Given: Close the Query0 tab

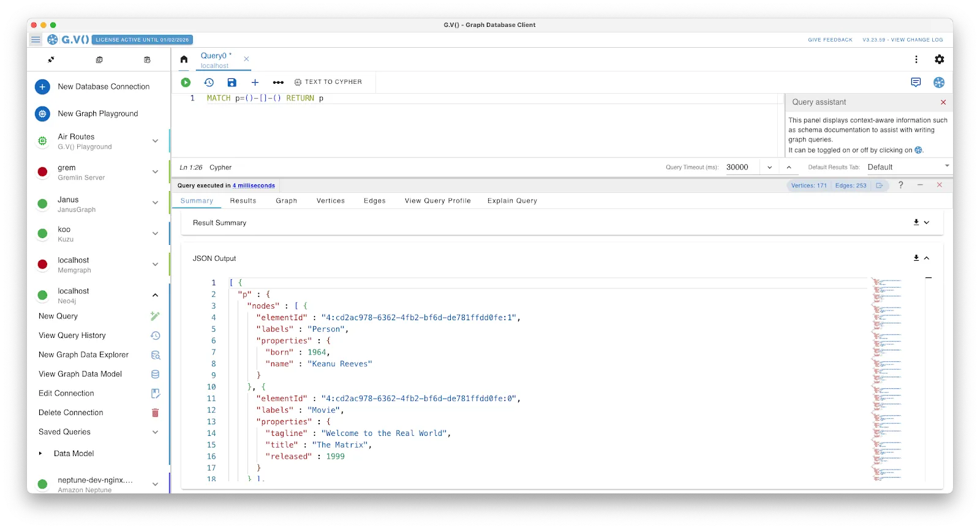Looking at the screenshot, I should click(246, 59).
